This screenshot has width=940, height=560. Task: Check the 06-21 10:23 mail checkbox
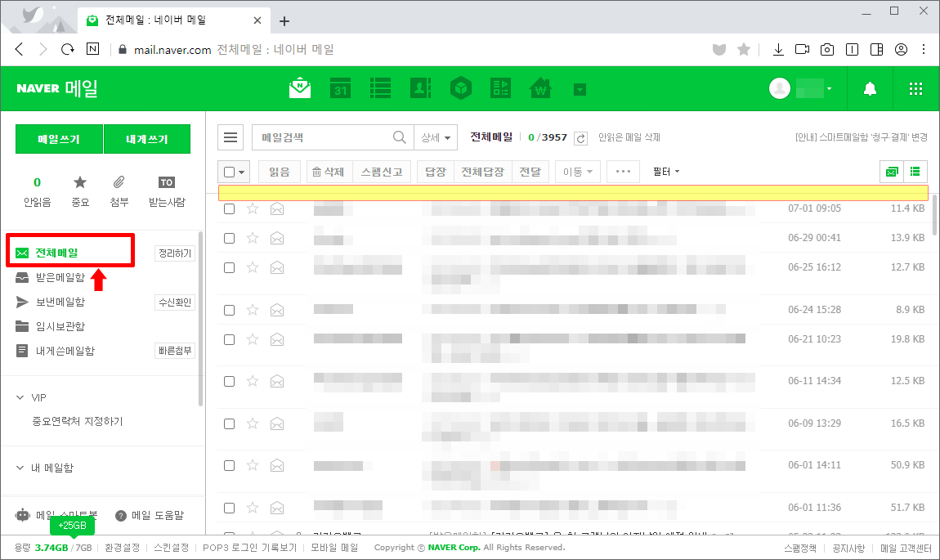(229, 339)
